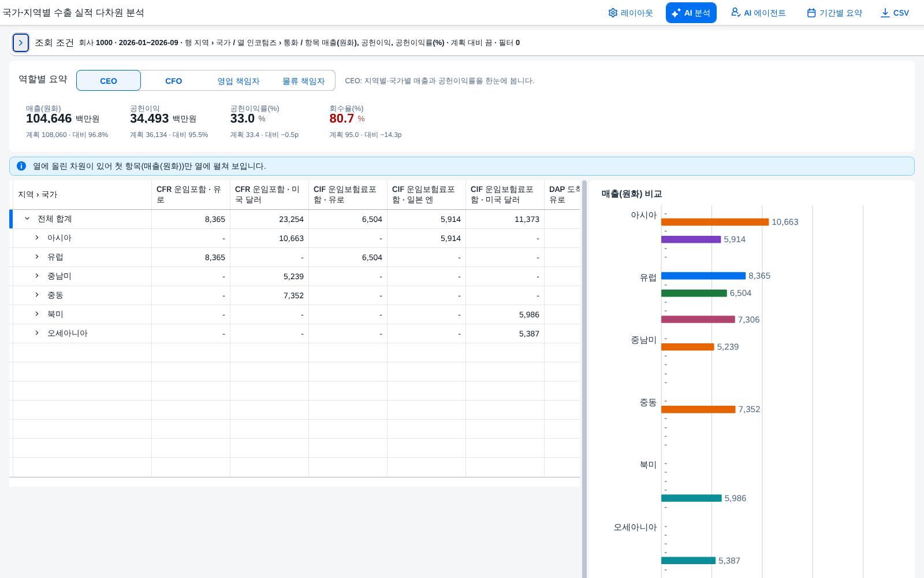Screen dimensions: 924x578
Task: Click the sparkle icon in AI 분석
Action: coord(676,13)
